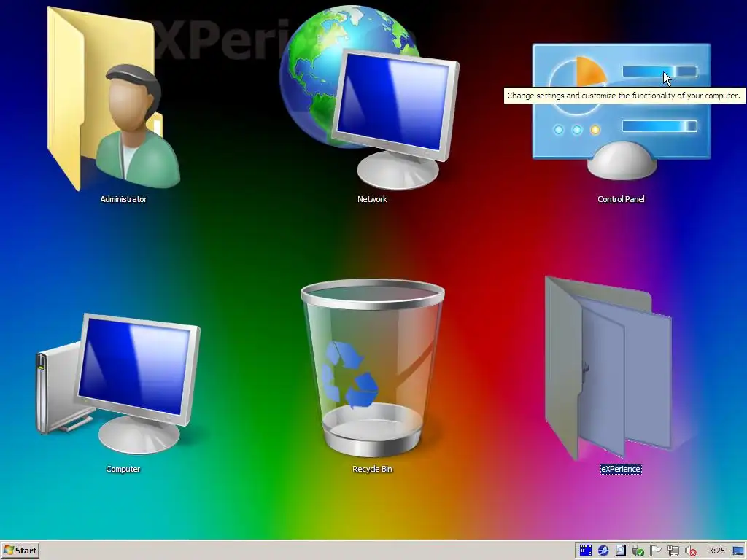Click the highlighted eXPerience label text
Screen dimensions: 747x560
pyautogui.click(x=621, y=469)
